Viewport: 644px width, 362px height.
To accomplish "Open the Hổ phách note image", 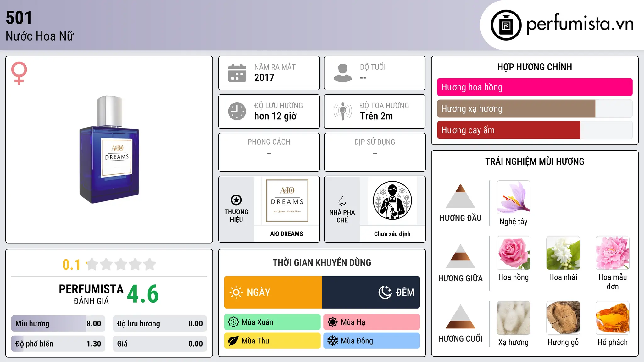I will coord(613,318).
